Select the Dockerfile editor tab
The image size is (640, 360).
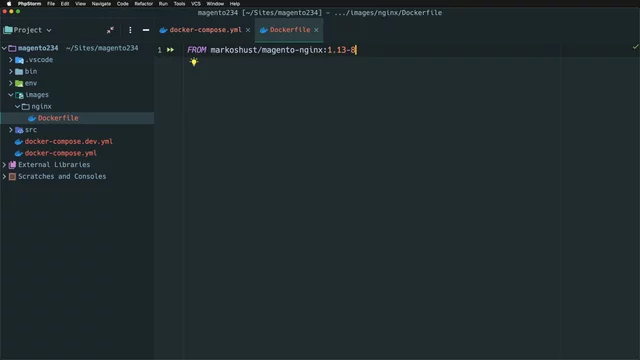(289, 30)
